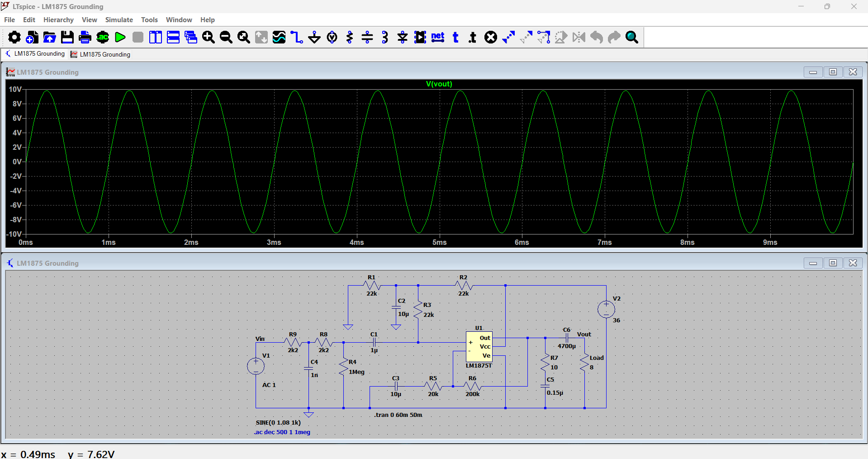
Task: Click the .ac dec 500 1 1meg directive
Action: tap(282, 432)
